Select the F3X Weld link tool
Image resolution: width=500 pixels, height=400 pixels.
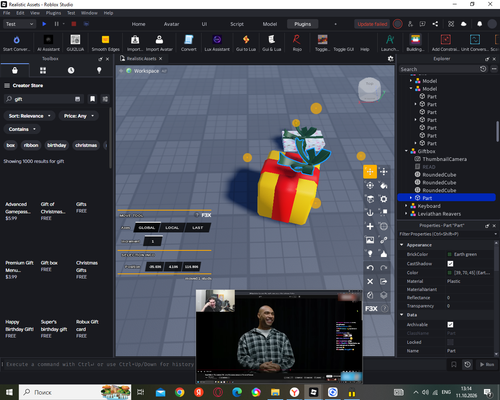coord(384,240)
